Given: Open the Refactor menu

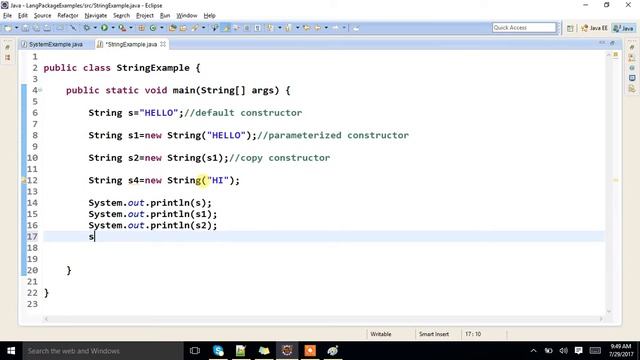Looking at the screenshot, I should (68, 16).
